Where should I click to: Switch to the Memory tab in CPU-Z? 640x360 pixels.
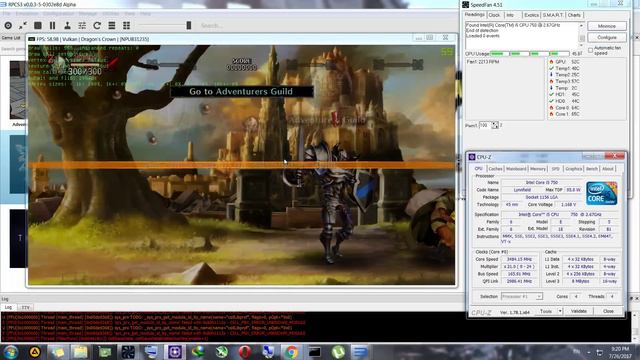(538, 169)
